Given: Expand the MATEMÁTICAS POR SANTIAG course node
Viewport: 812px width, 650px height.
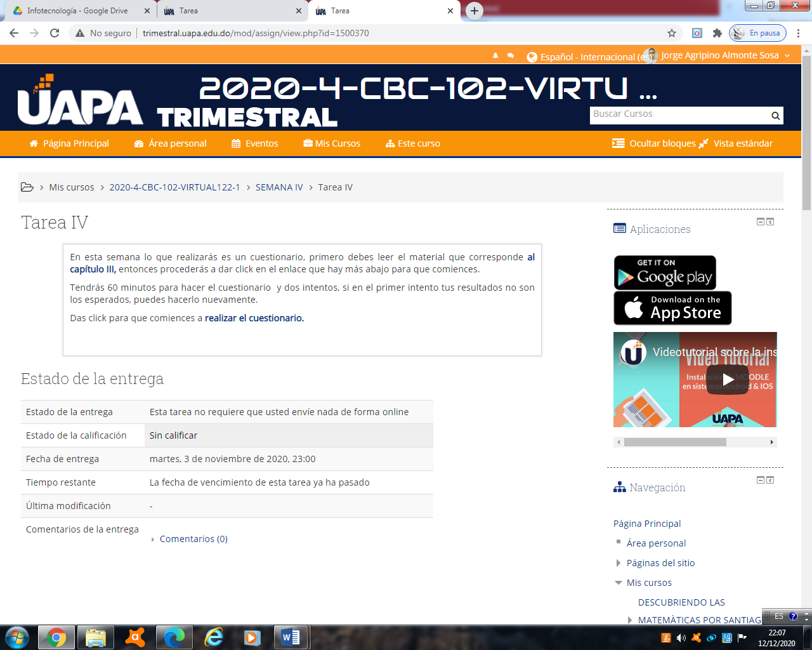Looking at the screenshot, I should [x=629, y=620].
